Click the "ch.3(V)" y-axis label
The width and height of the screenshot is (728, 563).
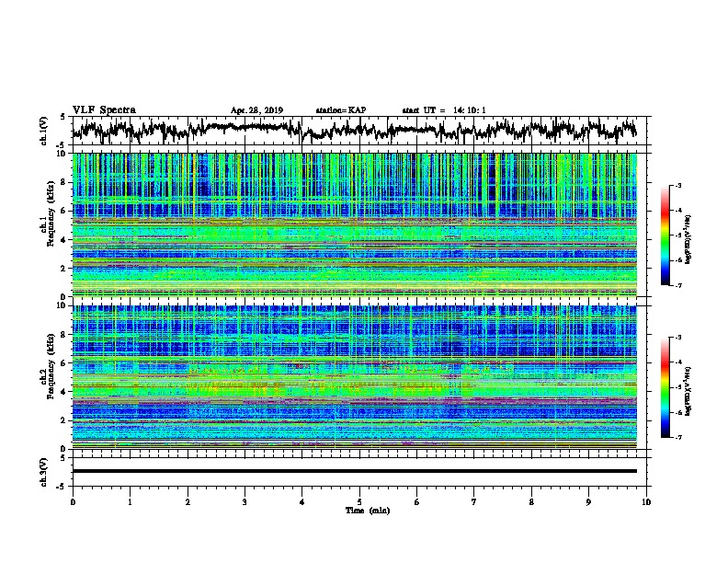pyautogui.click(x=44, y=472)
